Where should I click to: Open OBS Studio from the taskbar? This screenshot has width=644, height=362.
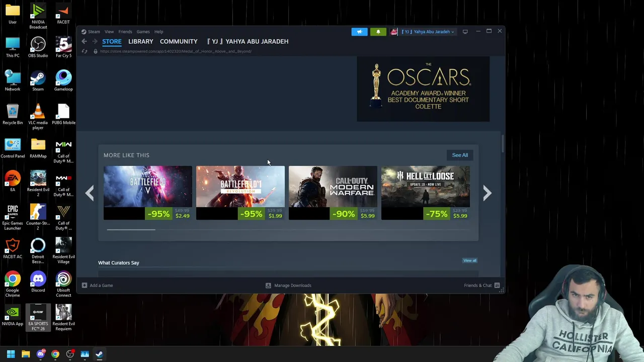point(70,354)
